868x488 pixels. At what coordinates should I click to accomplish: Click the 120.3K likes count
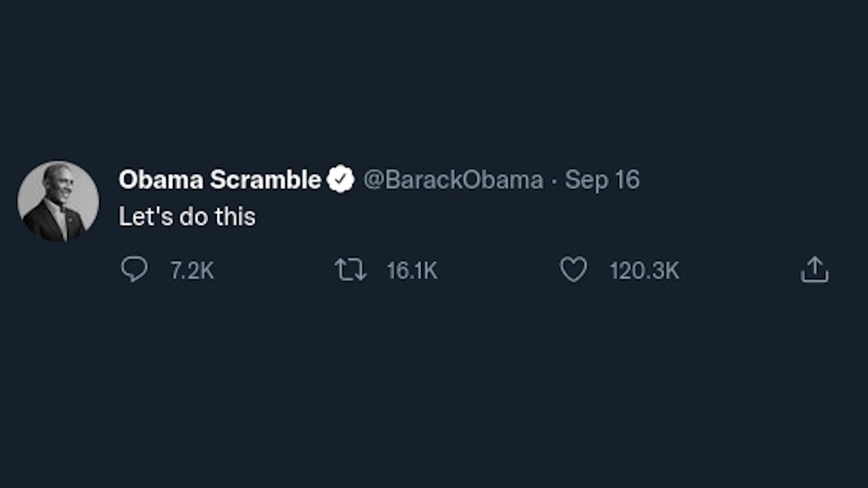pos(644,271)
